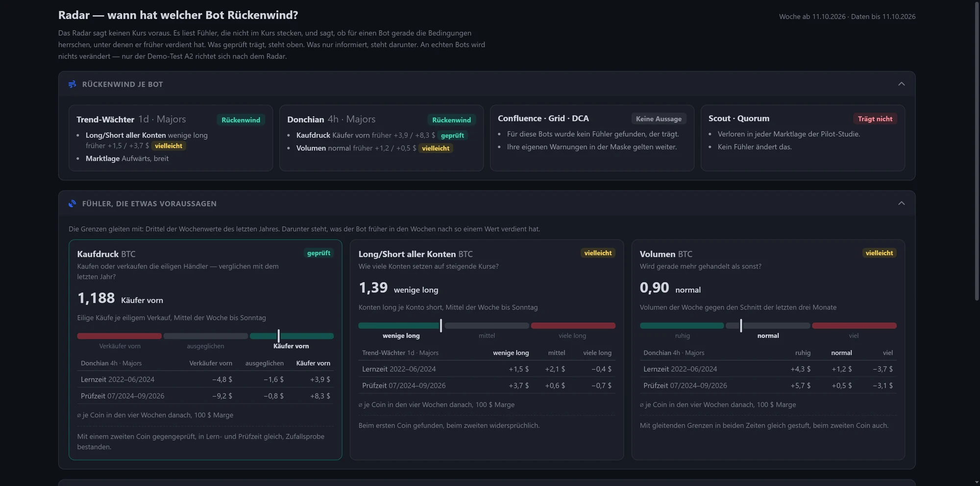Click the radar icon beside Fühler heading
The height and width of the screenshot is (486, 980).
[x=73, y=203]
